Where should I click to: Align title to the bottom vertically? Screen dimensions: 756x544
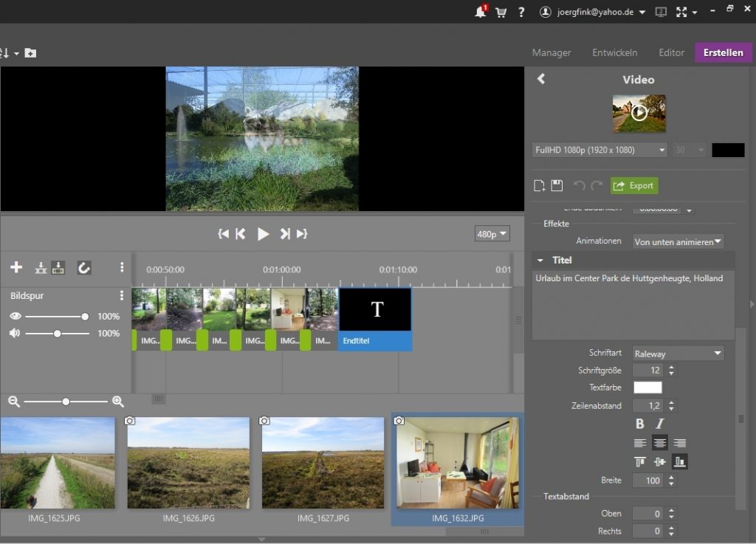[679, 461]
